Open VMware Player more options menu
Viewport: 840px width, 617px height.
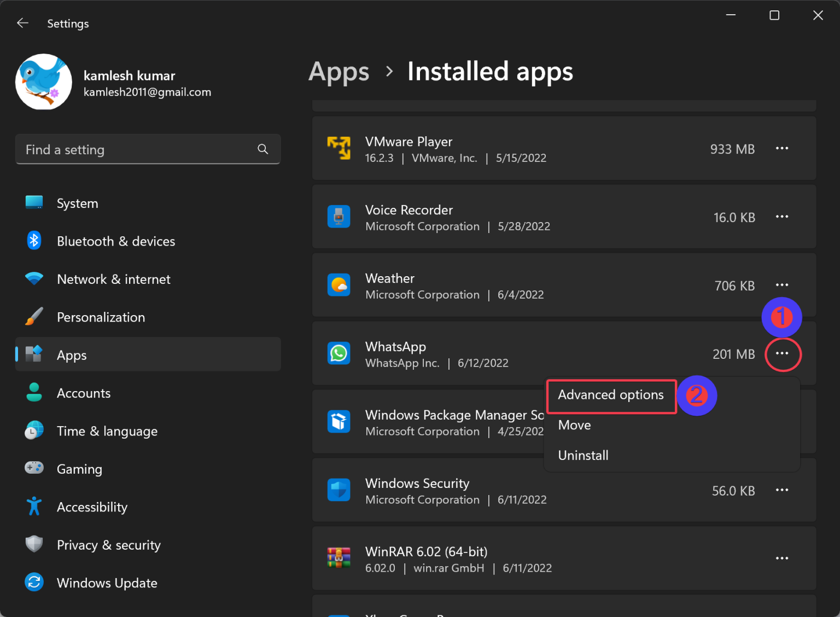point(781,149)
